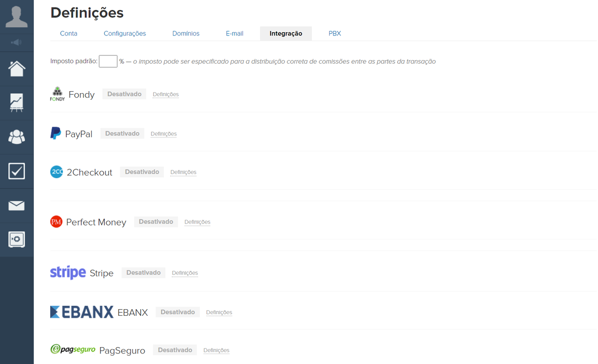598x364 pixels.
Task: Go to the home dashboard icon
Action: 16,68
